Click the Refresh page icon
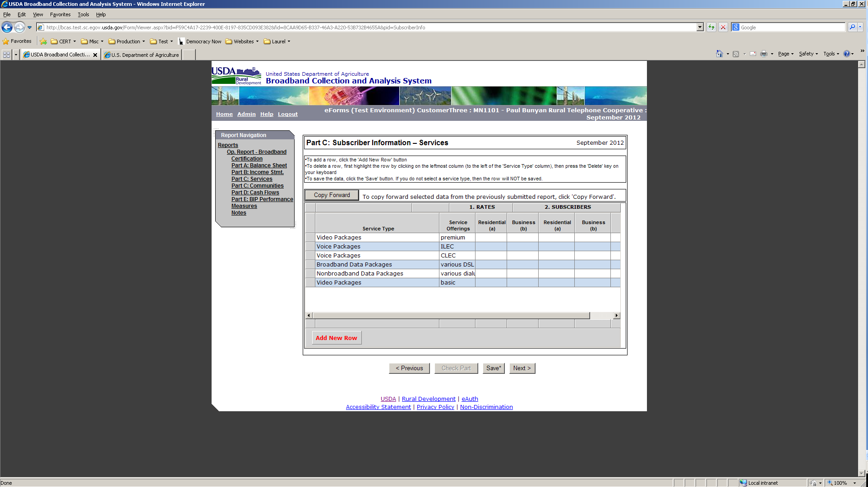Image resolution: width=868 pixels, height=487 pixels. pos(711,28)
